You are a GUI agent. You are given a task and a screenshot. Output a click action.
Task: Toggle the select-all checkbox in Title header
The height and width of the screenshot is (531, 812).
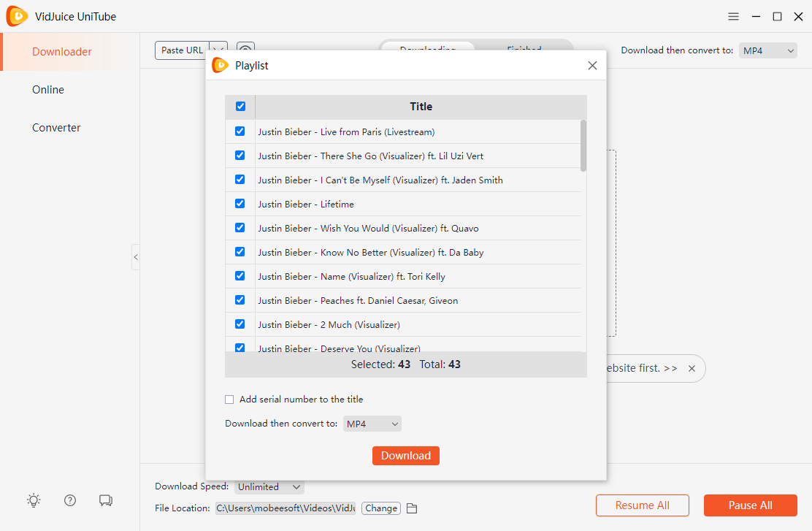[x=240, y=106]
